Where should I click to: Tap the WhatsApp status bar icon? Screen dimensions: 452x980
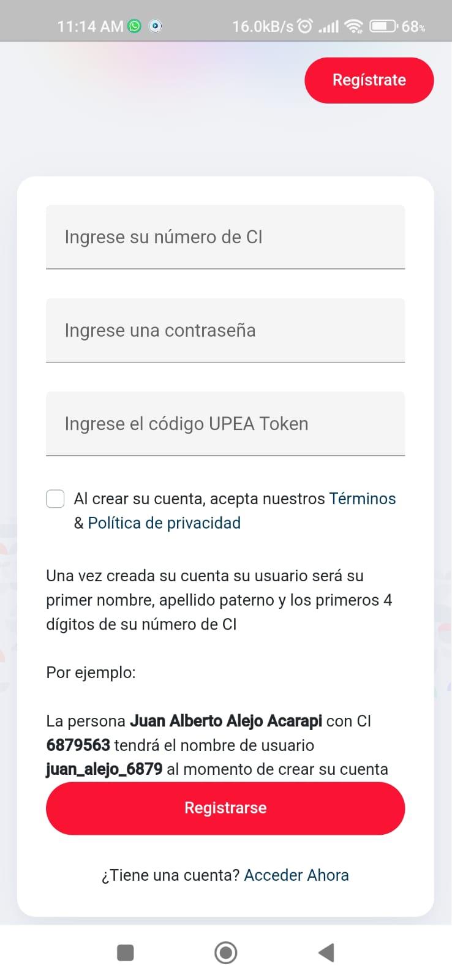coord(134,26)
